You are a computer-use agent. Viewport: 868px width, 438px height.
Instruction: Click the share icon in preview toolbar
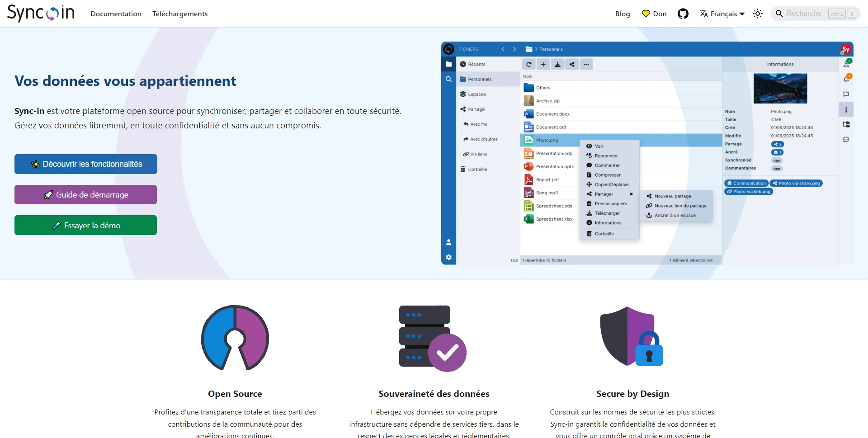click(x=572, y=64)
